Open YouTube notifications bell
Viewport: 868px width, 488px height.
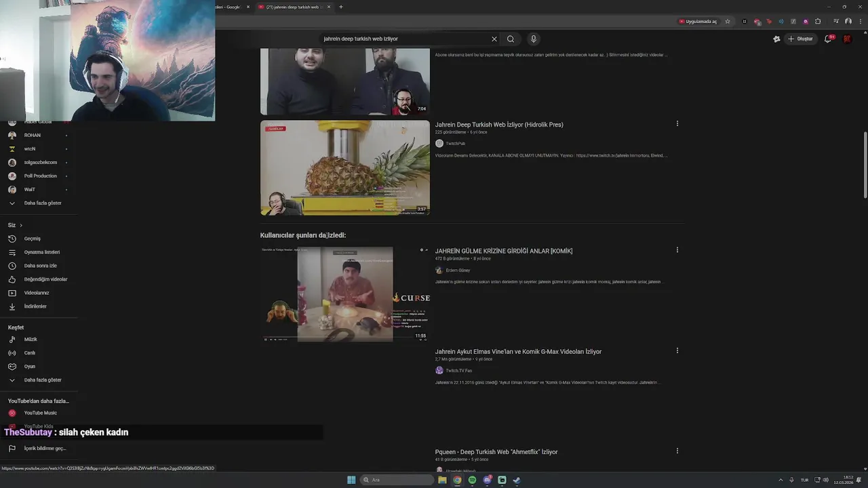pyautogui.click(x=828, y=39)
